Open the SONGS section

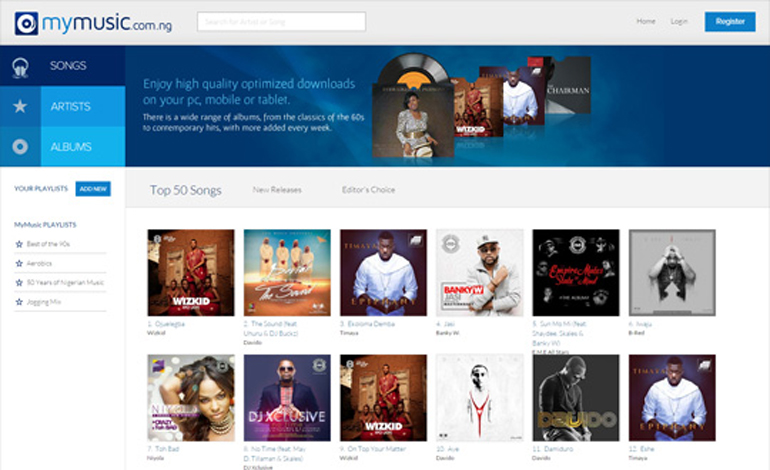click(62, 66)
